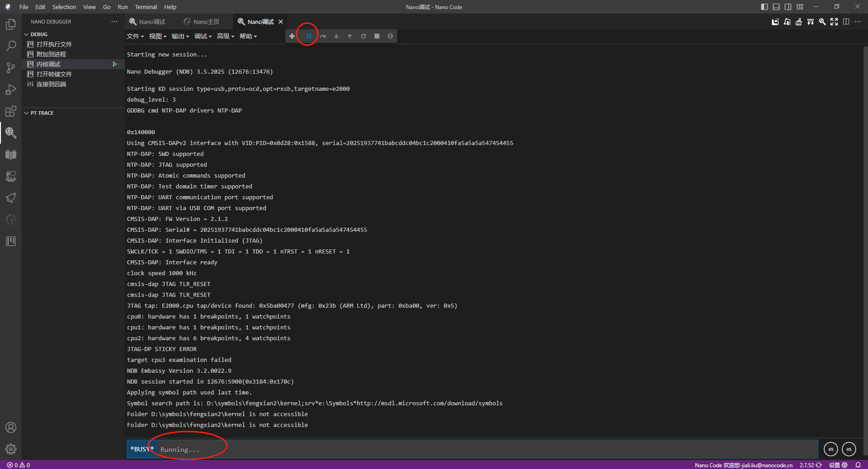The image size is (868, 469).
Task: Open the 设置 status bar entry
Action: (838, 465)
